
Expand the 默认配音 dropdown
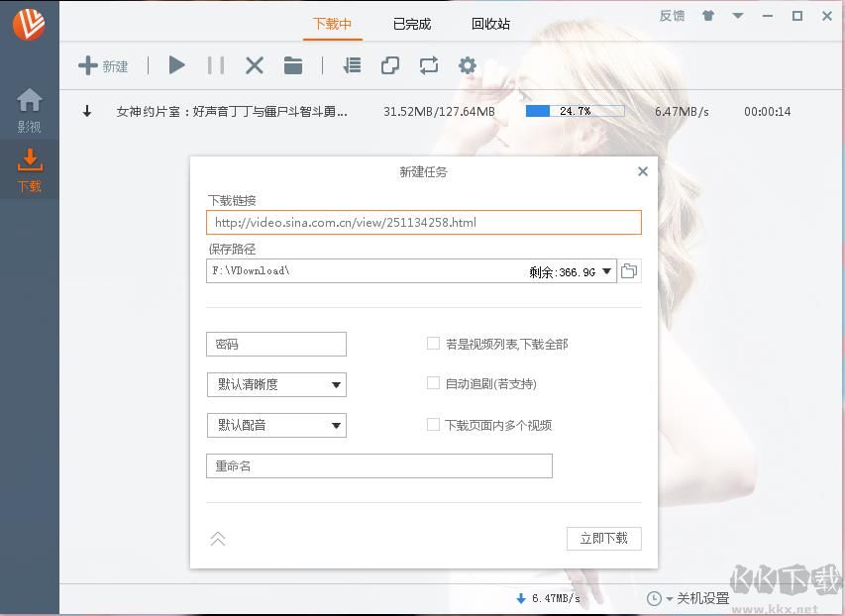276,426
